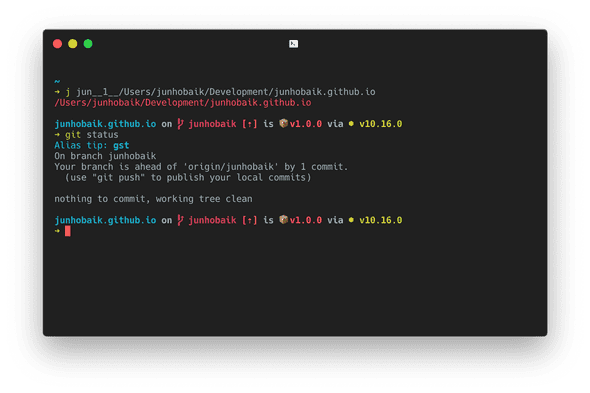Click 'On branch junhobaik' line
This screenshot has height=393, width=590.
click(105, 156)
